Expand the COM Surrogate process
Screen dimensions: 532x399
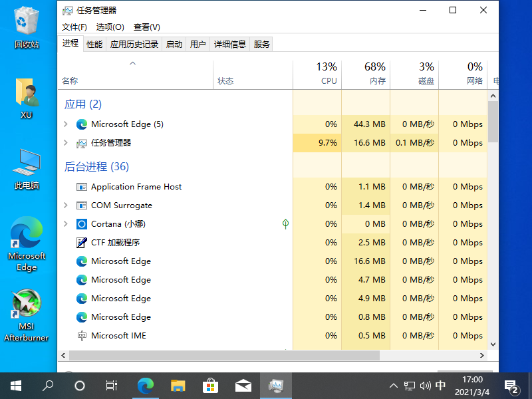[65, 205]
